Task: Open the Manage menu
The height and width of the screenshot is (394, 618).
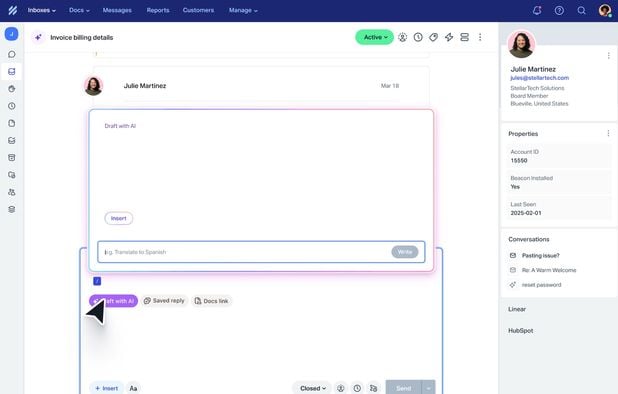Action: (243, 10)
